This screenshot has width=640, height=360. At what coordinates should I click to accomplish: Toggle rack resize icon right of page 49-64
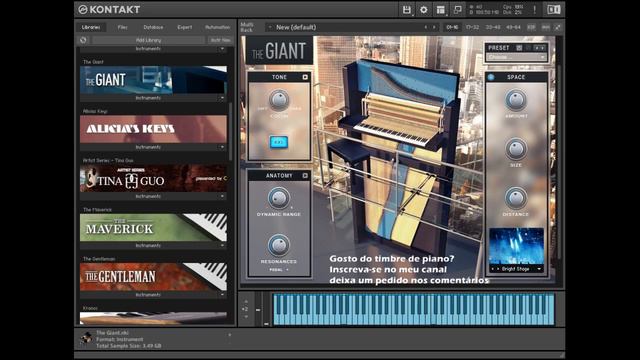(557, 27)
